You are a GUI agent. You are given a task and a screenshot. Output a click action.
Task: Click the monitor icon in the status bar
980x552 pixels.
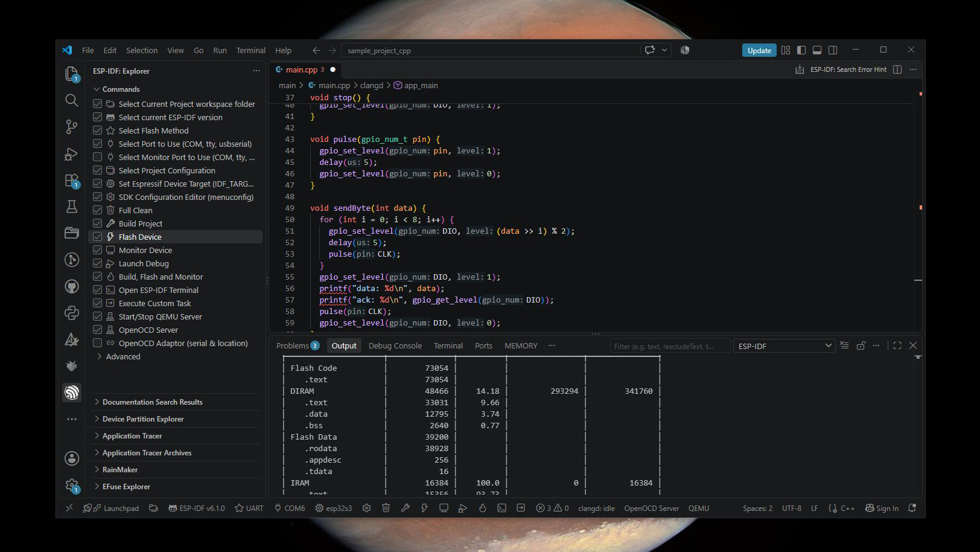(x=444, y=508)
